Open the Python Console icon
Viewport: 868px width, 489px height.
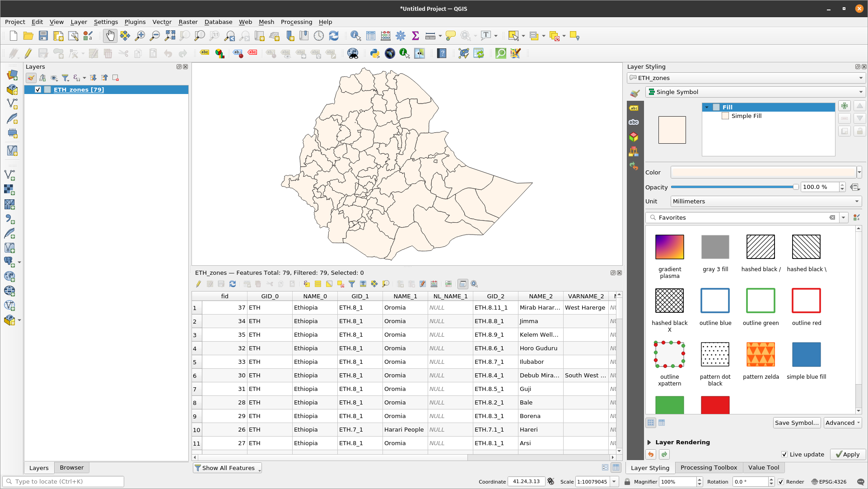coord(374,53)
